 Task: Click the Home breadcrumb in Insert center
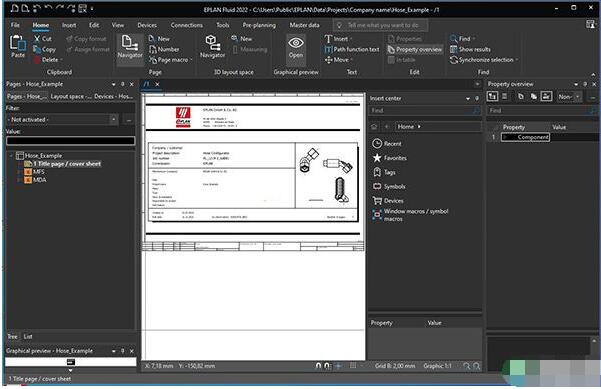(x=406, y=126)
